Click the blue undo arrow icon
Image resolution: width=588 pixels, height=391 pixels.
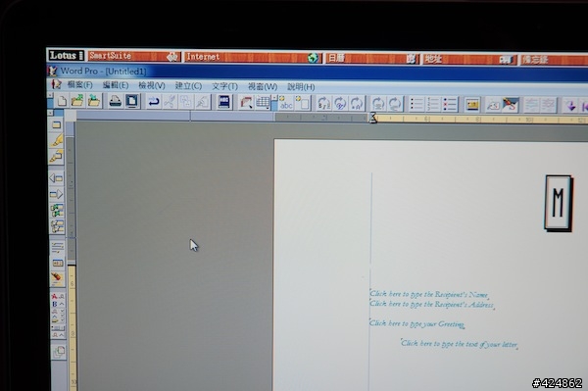click(154, 102)
